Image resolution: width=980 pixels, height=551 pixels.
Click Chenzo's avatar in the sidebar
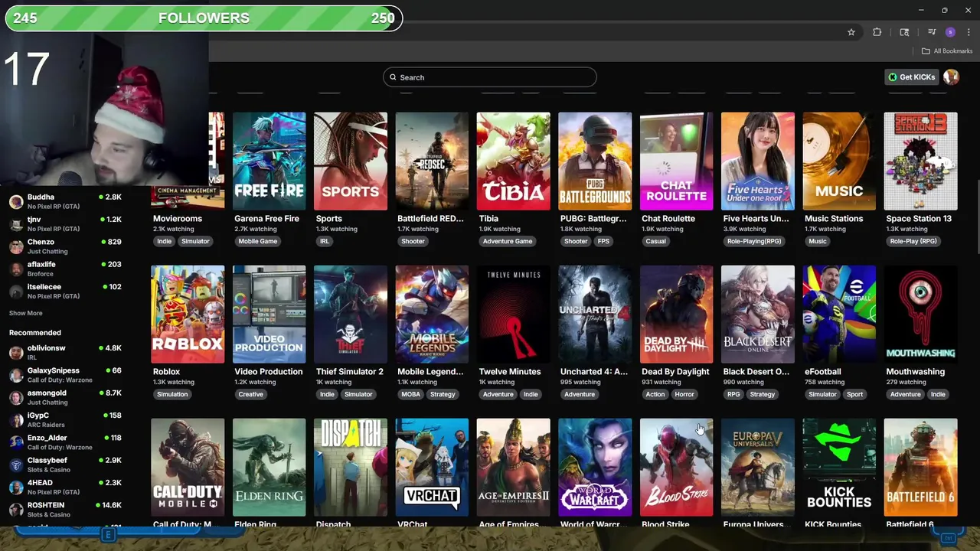point(16,246)
